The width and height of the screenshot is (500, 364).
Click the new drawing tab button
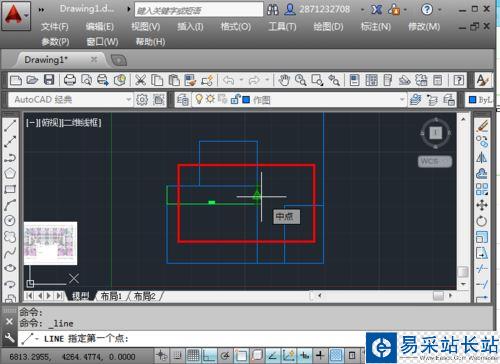(x=119, y=60)
